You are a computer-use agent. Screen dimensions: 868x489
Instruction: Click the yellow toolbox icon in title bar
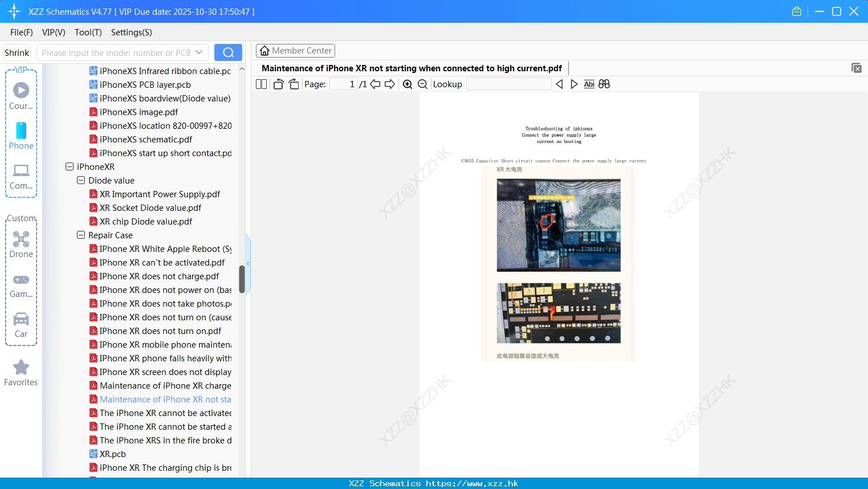pyautogui.click(x=797, y=11)
